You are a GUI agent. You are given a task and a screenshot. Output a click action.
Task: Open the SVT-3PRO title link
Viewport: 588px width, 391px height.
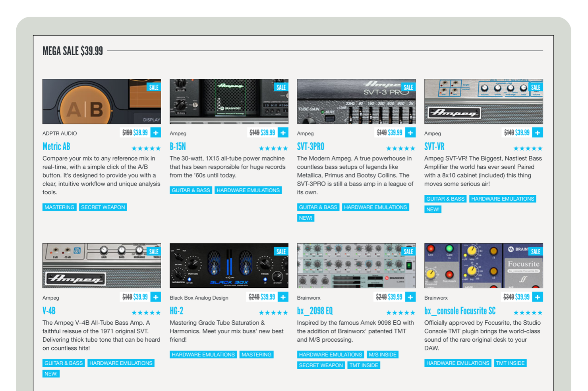coord(311,147)
